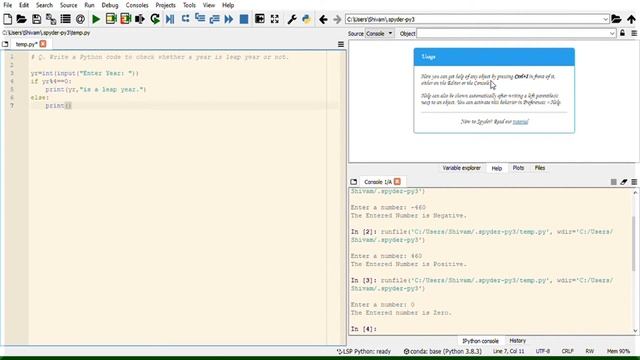Open the Consoles menu

pyautogui.click(x=137, y=5)
